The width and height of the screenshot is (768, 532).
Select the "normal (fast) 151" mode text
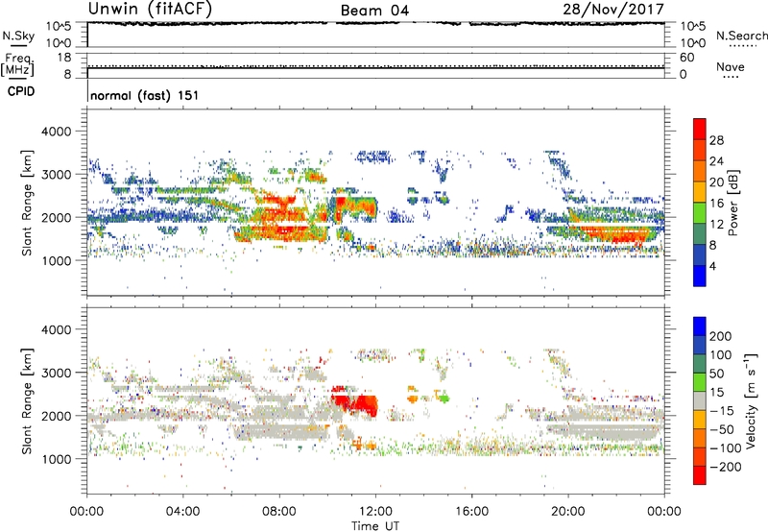pyautogui.click(x=145, y=95)
